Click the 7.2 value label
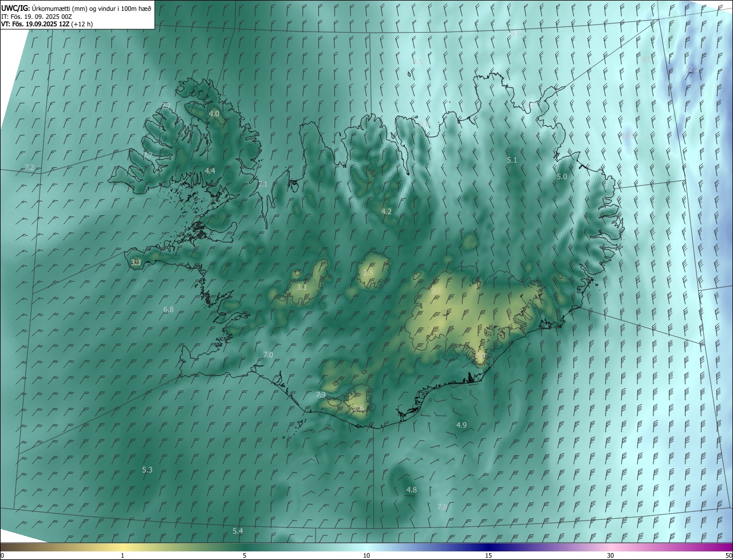733x560 pixels. 29,168
